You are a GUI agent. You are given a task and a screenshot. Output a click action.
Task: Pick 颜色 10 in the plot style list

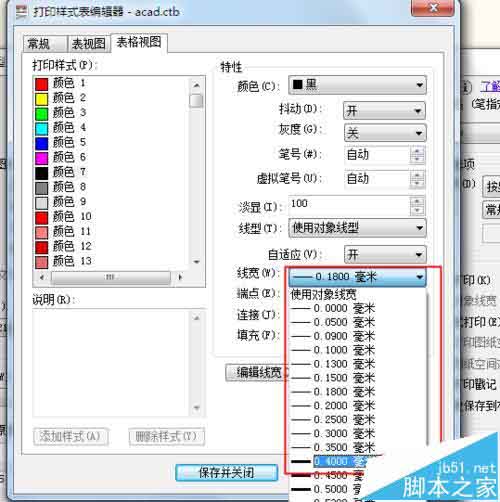(x=63, y=217)
